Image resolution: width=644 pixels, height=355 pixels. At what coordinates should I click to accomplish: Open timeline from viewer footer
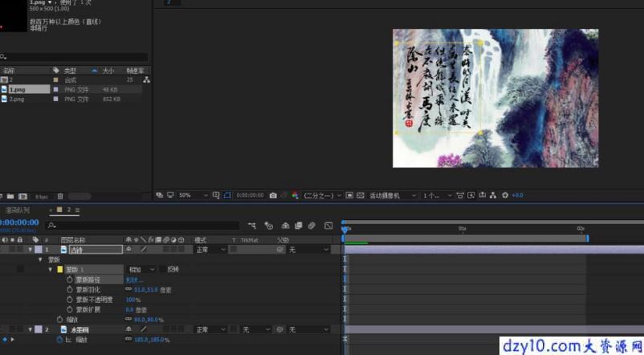coord(483,195)
